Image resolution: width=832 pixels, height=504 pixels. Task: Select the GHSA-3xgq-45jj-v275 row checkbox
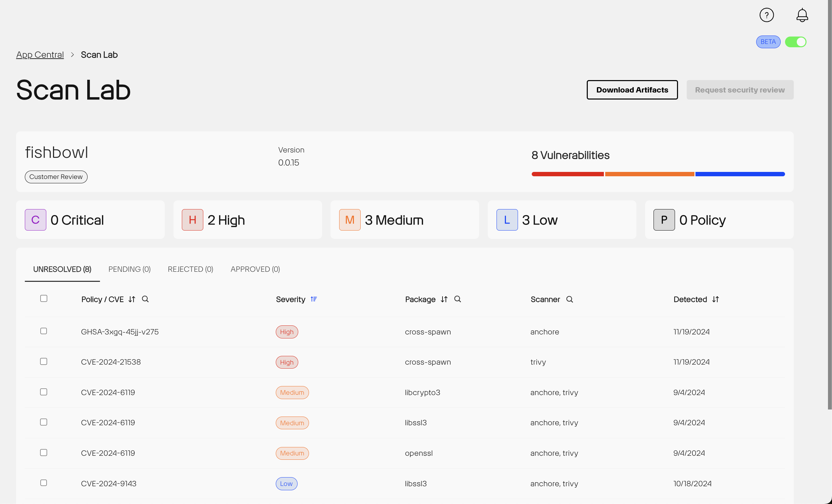tap(43, 331)
